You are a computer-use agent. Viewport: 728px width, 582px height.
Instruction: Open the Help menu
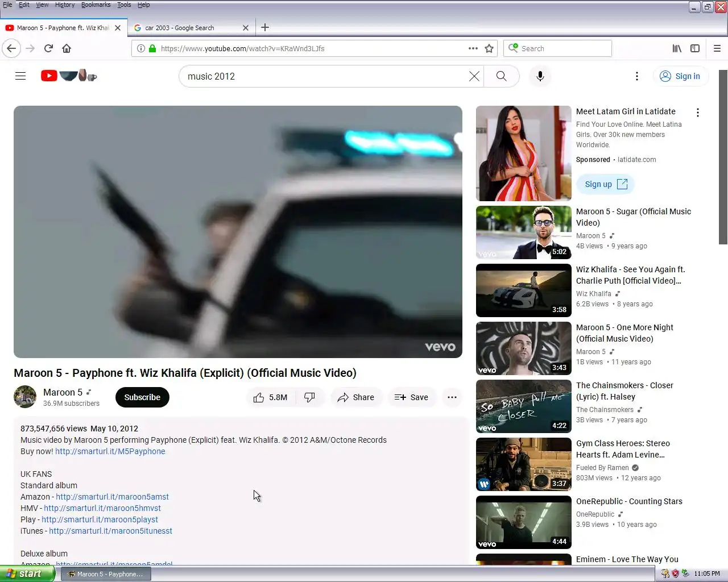144,5
